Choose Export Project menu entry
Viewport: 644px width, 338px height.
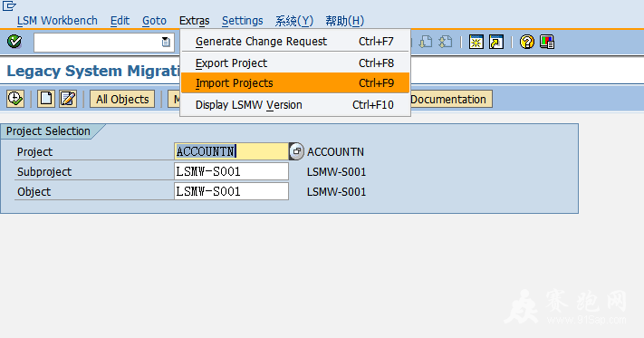point(295,63)
